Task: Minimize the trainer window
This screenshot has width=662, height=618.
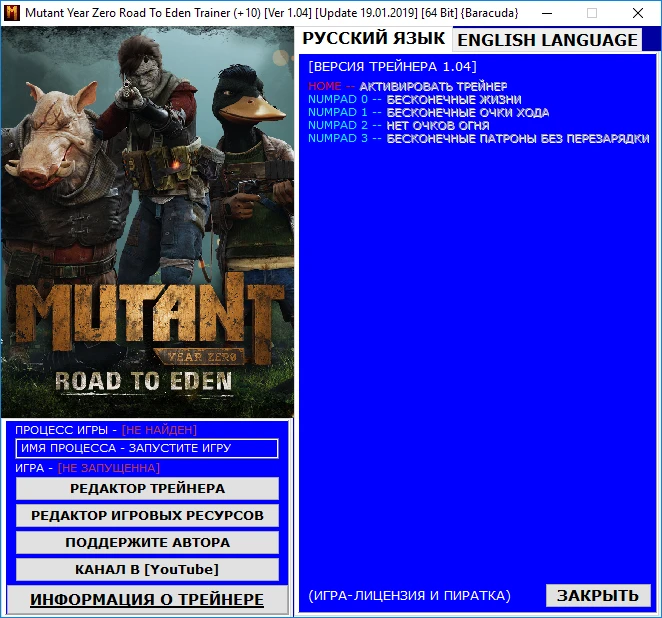Action: 547,13
